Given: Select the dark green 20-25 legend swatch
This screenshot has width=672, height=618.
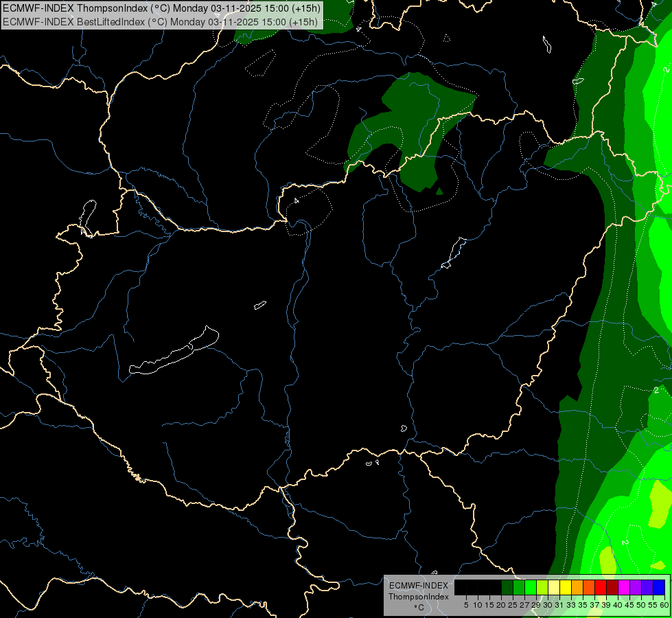Looking at the screenshot, I should (507, 587).
